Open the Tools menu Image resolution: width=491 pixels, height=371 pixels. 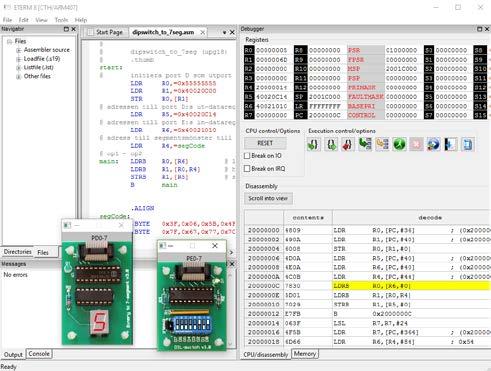coord(61,20)
